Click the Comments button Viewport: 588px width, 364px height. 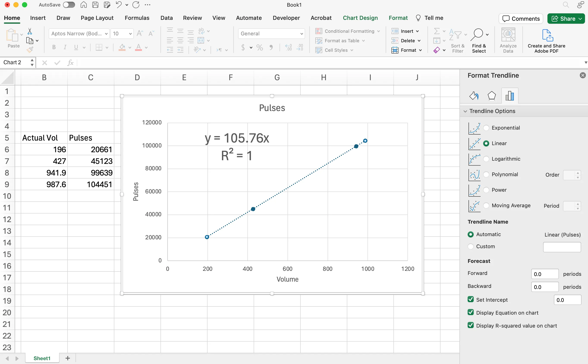pyautogui.click(x=521, y=19)
